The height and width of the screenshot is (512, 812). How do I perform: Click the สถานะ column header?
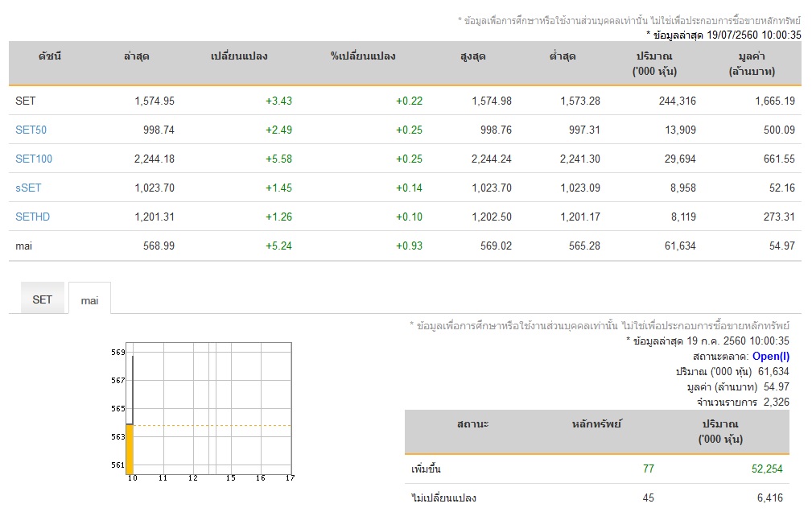(473, 424)
